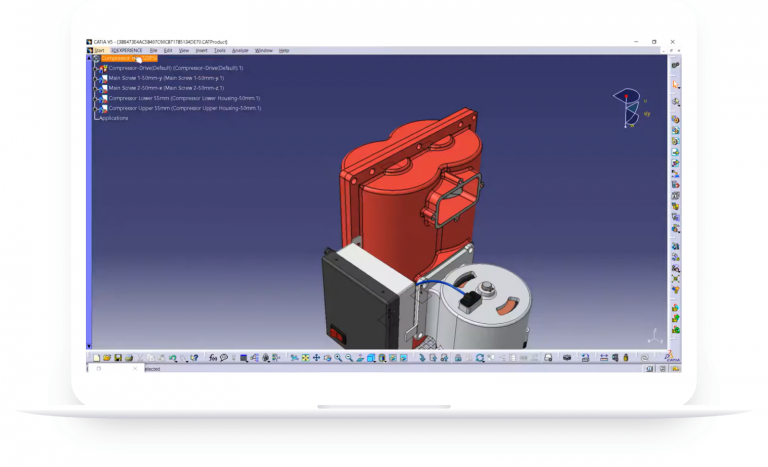Expand the Compressor Lower 55mm node

pos(97,98)
